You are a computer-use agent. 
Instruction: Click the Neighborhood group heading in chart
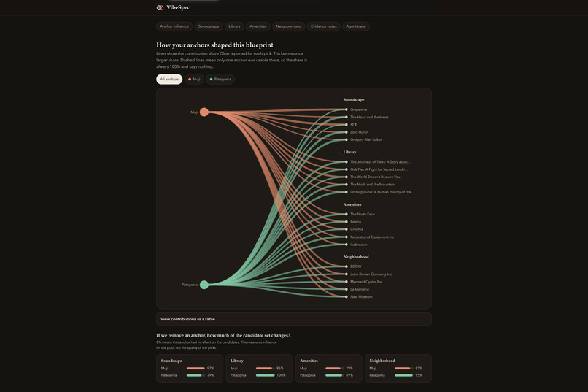click(x=356, y=257)
